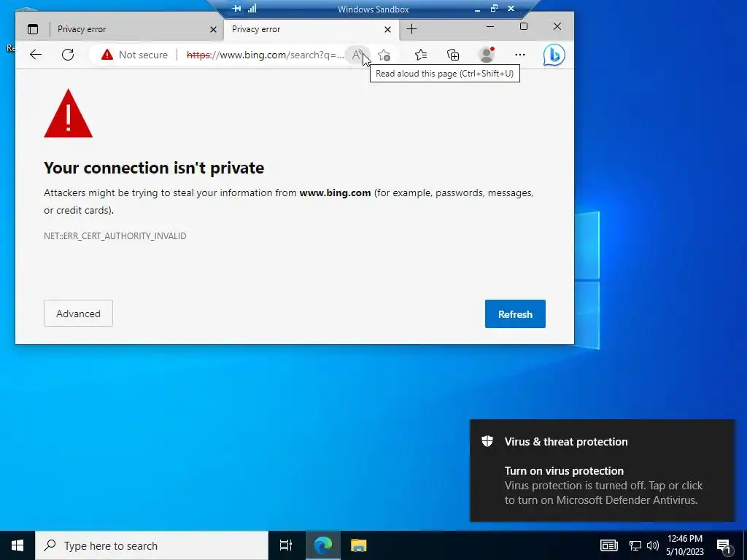Image resolution: width=747 pixels, height=560 pixels.
Task: Click the Type here to search box
Action: [152, 545]
